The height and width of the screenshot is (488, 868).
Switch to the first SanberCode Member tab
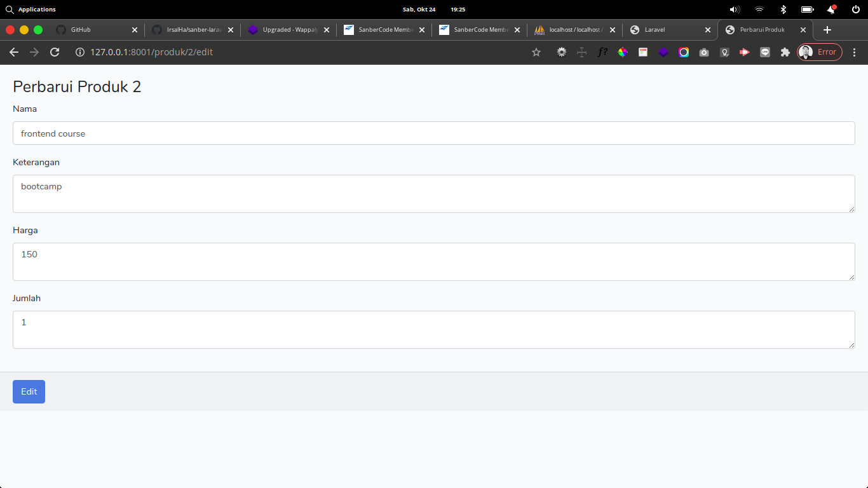(384, 30)
